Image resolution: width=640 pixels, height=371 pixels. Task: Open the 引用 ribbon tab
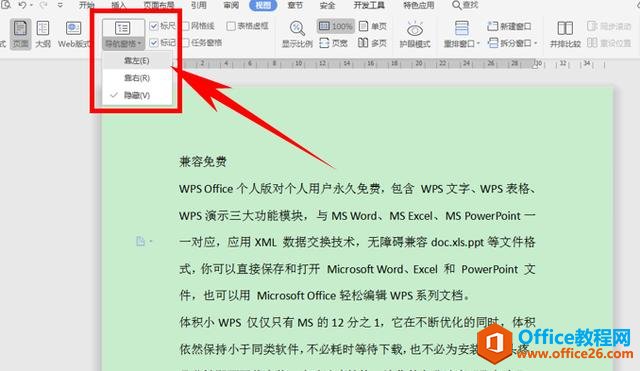tap(199, 5)
